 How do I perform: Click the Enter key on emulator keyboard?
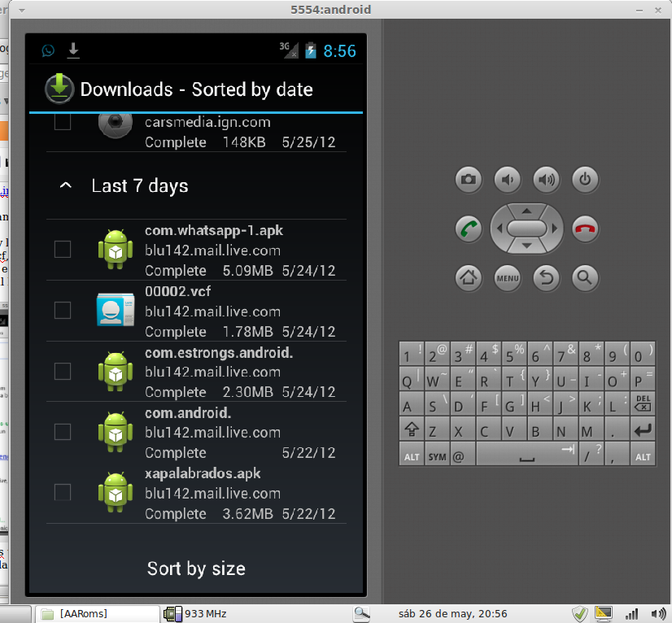pos(643,429)
